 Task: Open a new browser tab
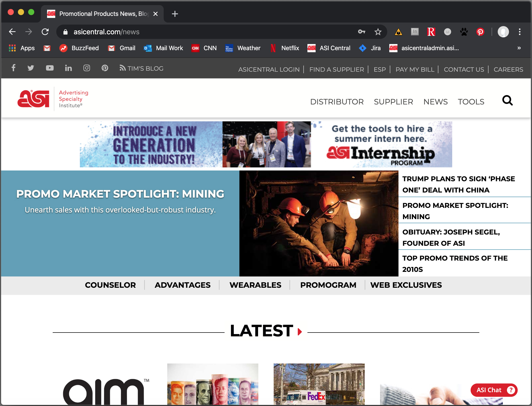point(175,14)
